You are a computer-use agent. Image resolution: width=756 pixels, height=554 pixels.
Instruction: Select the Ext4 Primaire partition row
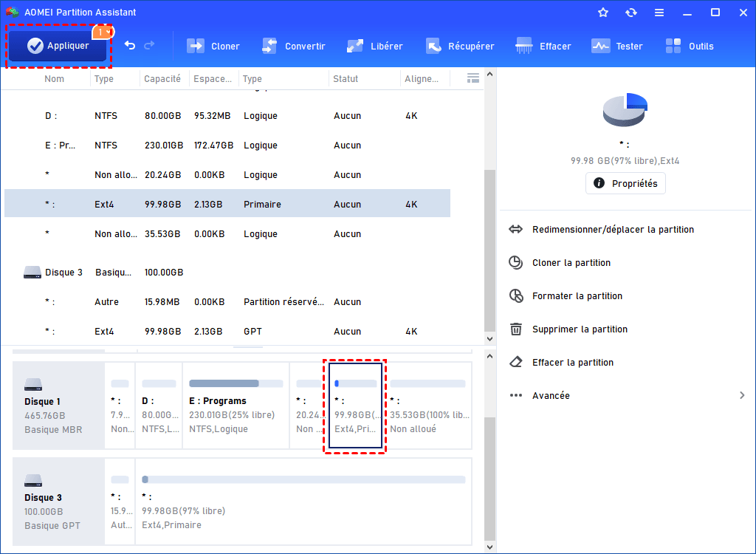[x=227, y=204]
